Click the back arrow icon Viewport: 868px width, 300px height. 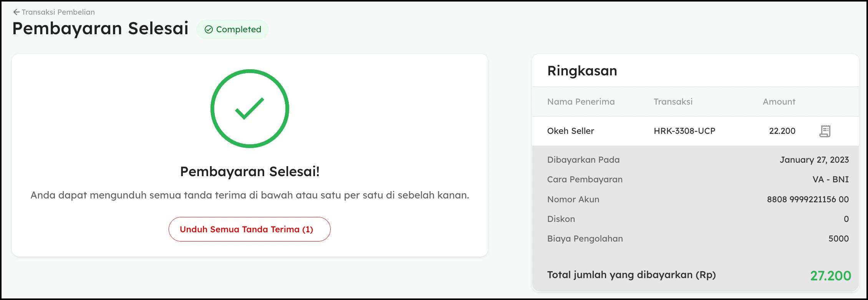(x=16, y=12)
